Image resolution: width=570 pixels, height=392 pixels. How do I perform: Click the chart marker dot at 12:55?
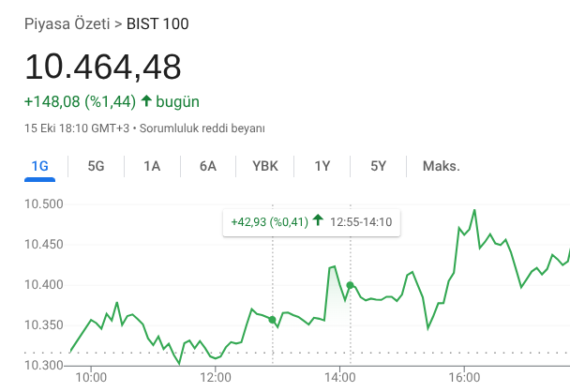pos(273,321)
